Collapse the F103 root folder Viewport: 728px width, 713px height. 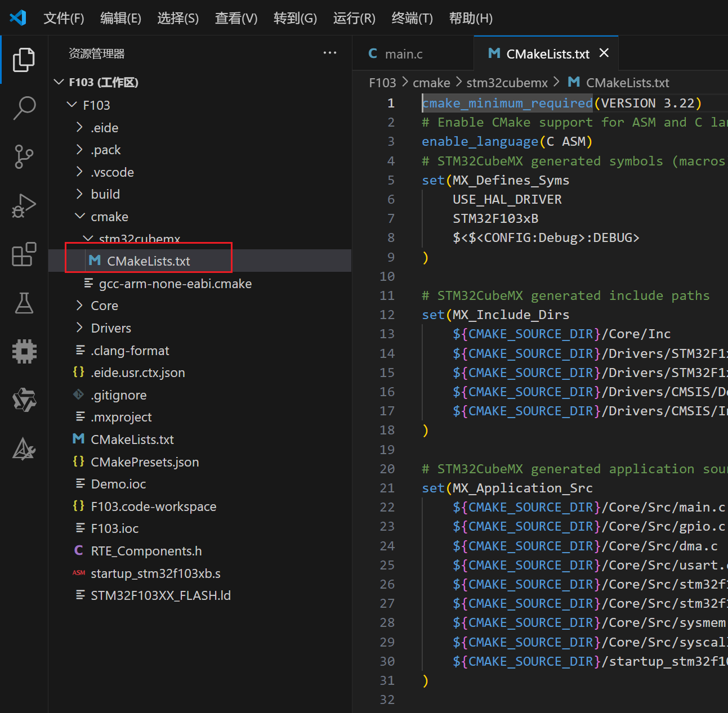[x=72, y=105]
